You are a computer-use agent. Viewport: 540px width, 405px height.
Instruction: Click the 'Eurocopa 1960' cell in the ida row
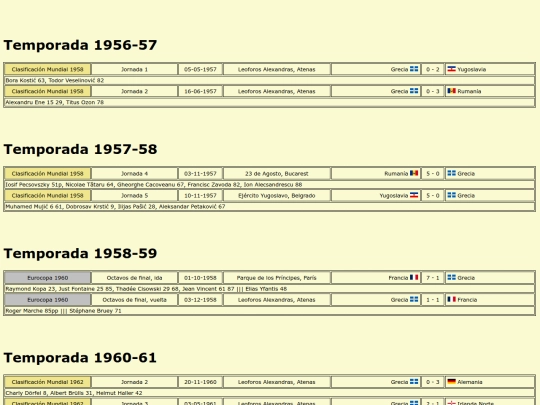(x=48, y=278)
